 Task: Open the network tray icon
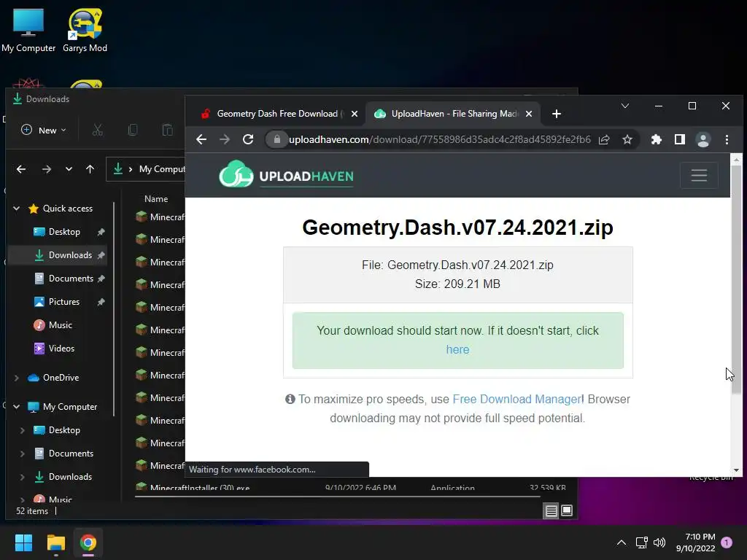point(641,542)
